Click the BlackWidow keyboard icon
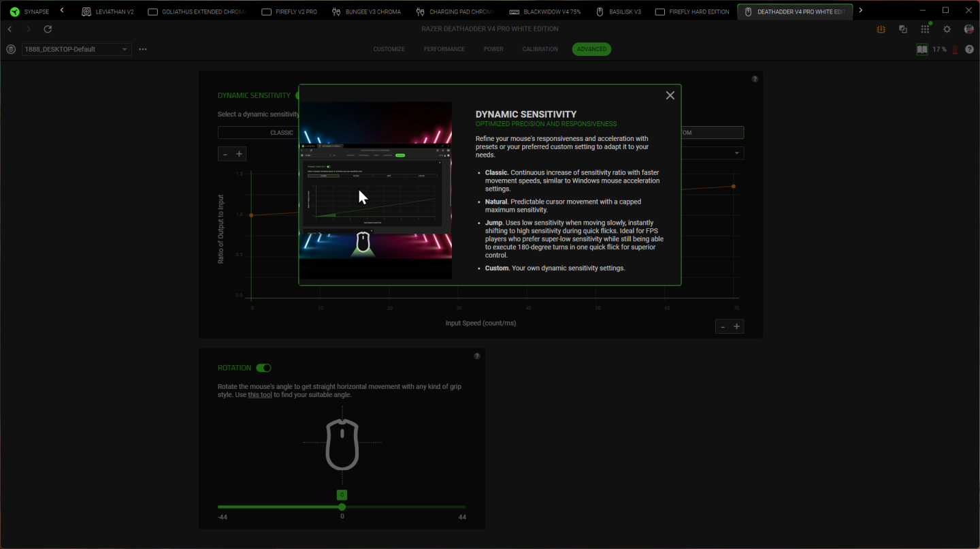Image resolution: width=980 pixels, height=549 pixels. [x=514, y=12]
